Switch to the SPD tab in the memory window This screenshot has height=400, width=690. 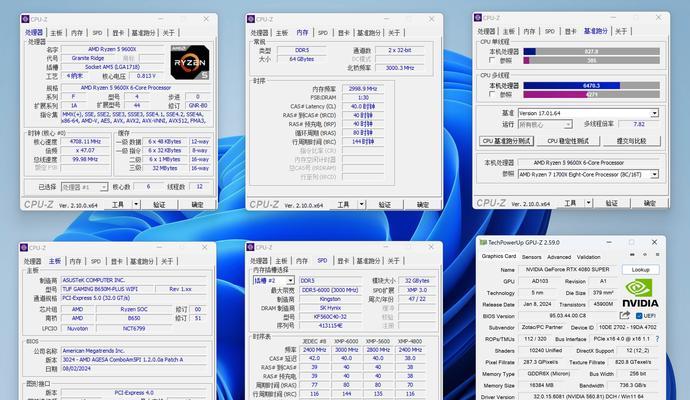pyautogui.click(x=323, y=33)
